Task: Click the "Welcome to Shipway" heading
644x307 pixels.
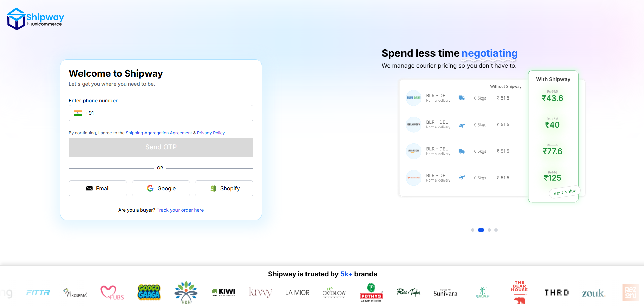Action: [x=116, y=74]
